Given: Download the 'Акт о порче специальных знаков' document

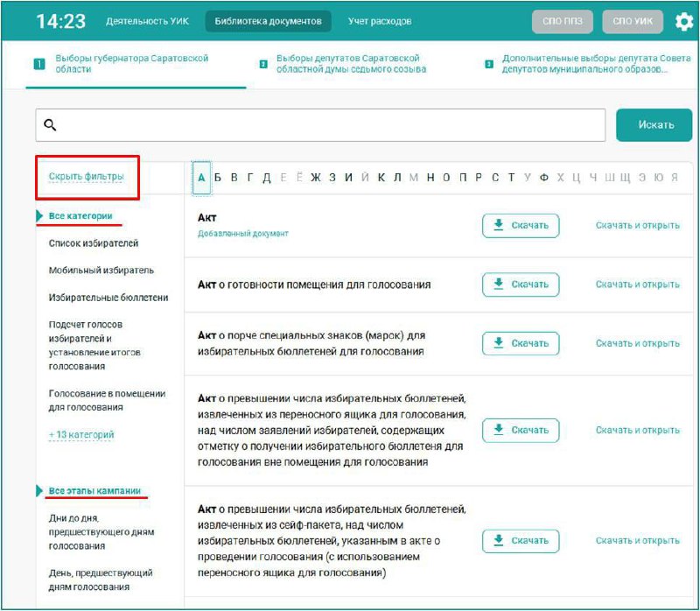Looking at the screenshot, I should coord(521,343).
